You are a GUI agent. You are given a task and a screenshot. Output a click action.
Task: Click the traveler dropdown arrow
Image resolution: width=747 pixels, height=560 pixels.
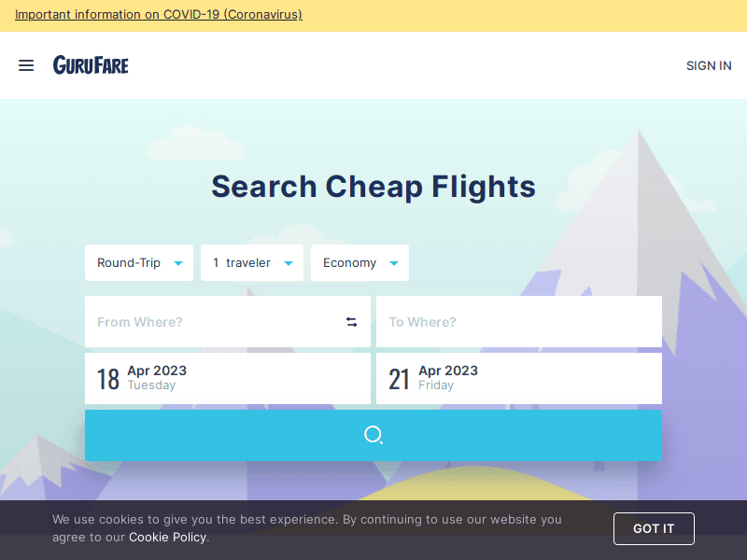pos(289,264)
